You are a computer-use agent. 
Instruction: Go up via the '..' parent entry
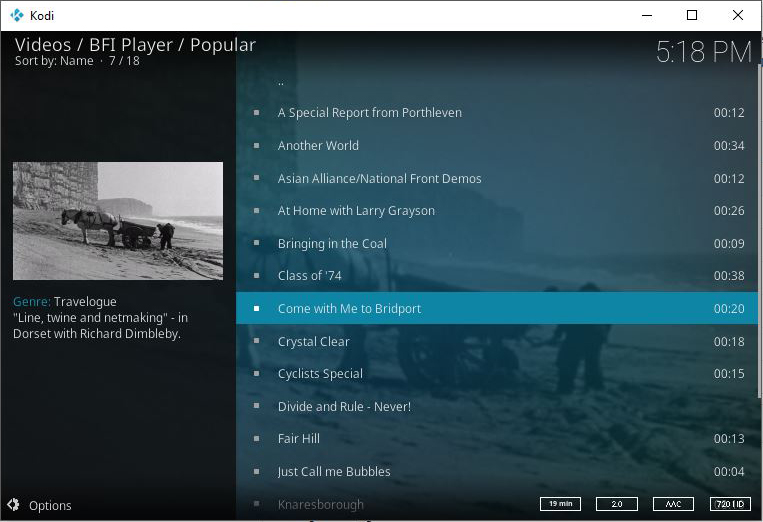point(281,81)
